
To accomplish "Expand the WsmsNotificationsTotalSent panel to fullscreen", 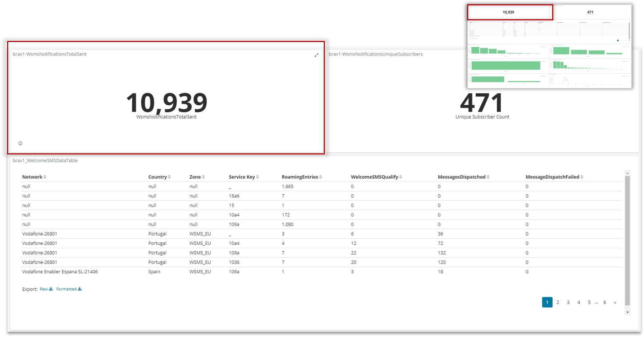I will coord(316,55).
